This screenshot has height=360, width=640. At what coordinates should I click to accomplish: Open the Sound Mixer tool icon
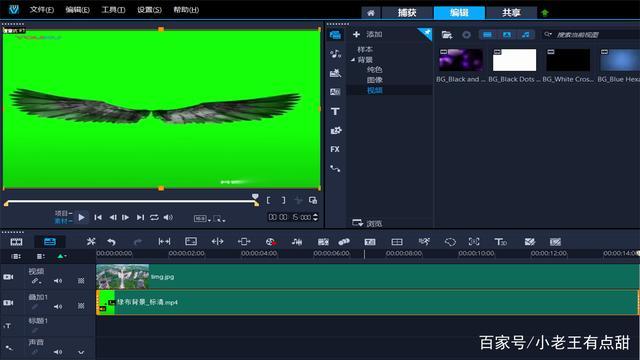point(297,242)
